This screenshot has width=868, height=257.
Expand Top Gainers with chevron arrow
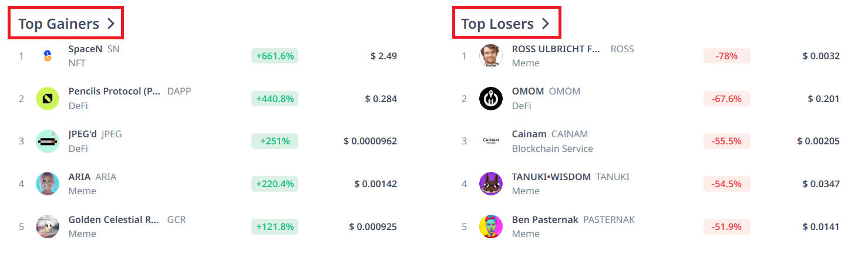(110, 24)
